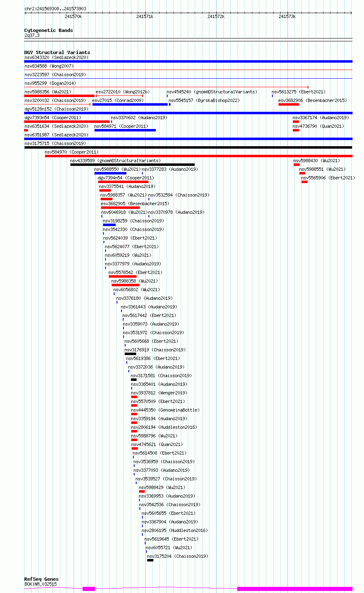Open nsv6351987 (Sedlazeck2020) entry
The width and height of the screenshot is (364, 593).
coord(56,135)
